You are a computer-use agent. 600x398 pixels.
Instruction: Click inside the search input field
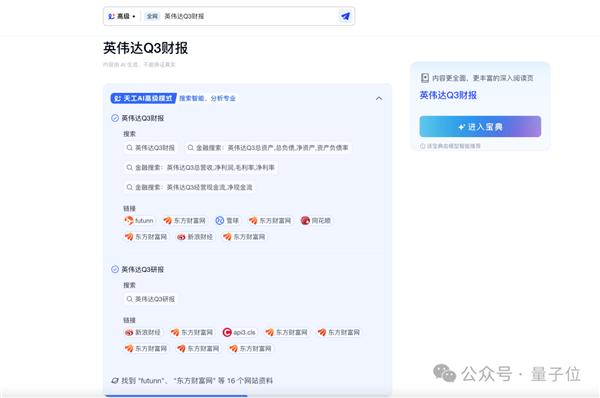coord(249,16)
